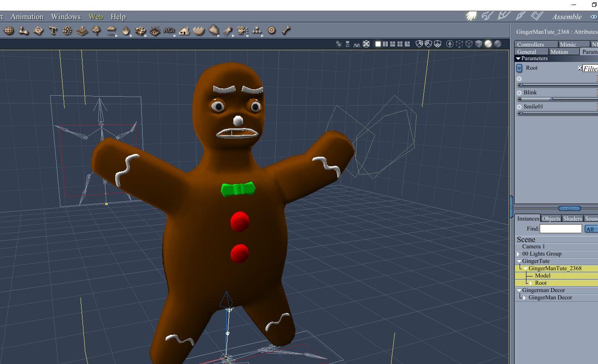The width and height of the screenshot is (598, 364).
Task: Switch to the General tab
Action: (x=531, y=51)
